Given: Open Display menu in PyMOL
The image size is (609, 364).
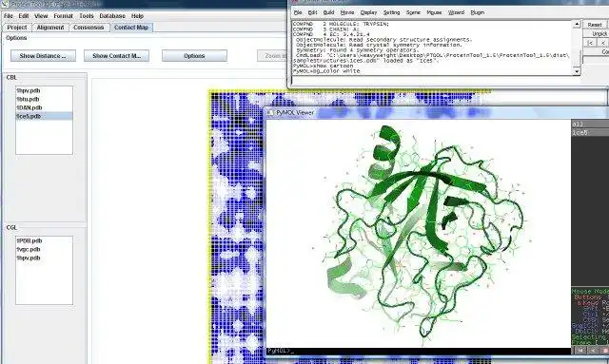Looking at the screenshot, I should click(x=368, y=12).
